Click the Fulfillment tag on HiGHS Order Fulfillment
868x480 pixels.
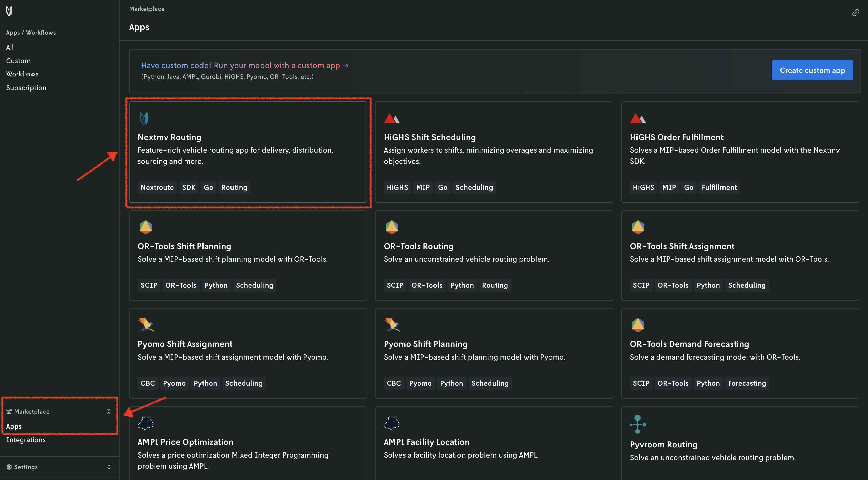(719, 187)
